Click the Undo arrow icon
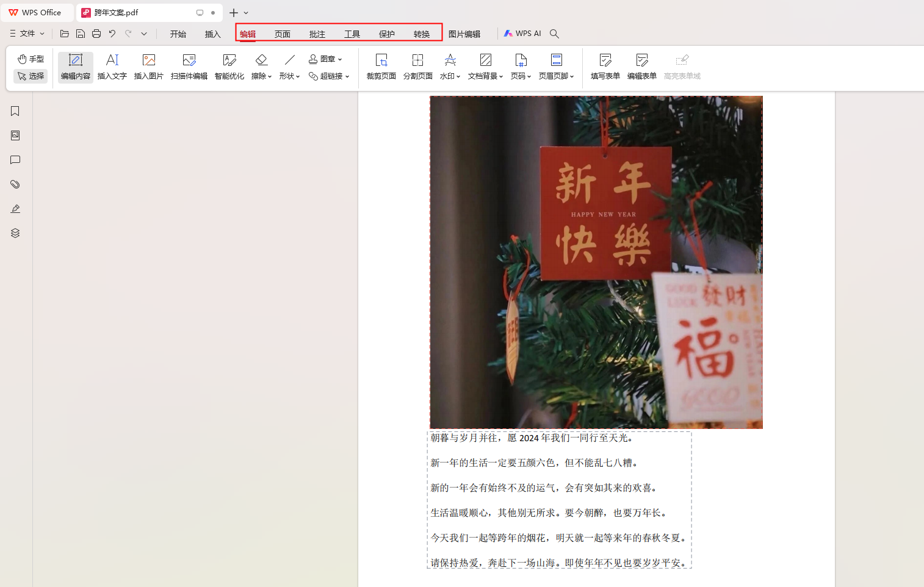The height and width of the screenshot is (587, 924). pos(112,34)
